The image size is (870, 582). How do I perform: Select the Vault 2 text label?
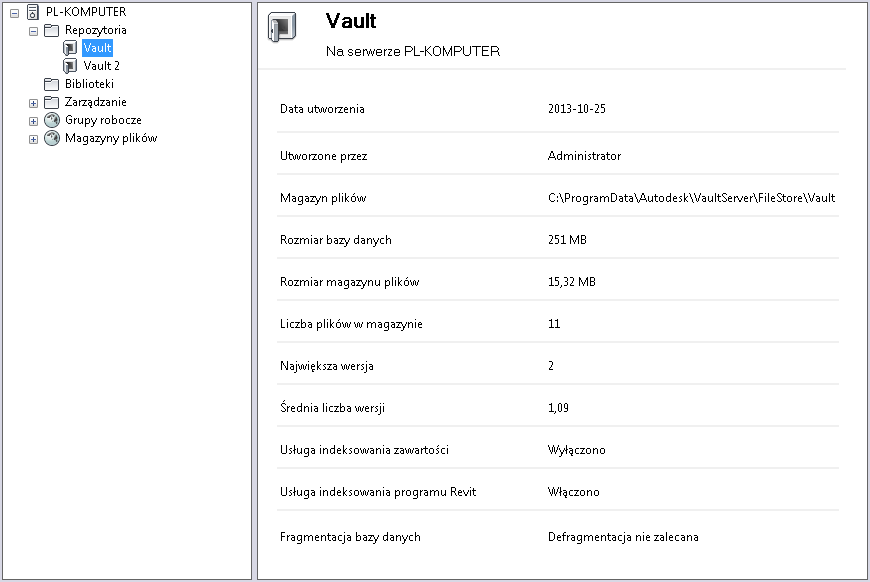pyautogui.click(x=102, y=66)
